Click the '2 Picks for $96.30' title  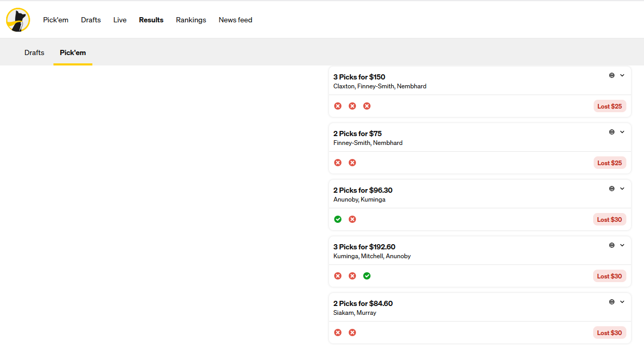tap(363, 190)
